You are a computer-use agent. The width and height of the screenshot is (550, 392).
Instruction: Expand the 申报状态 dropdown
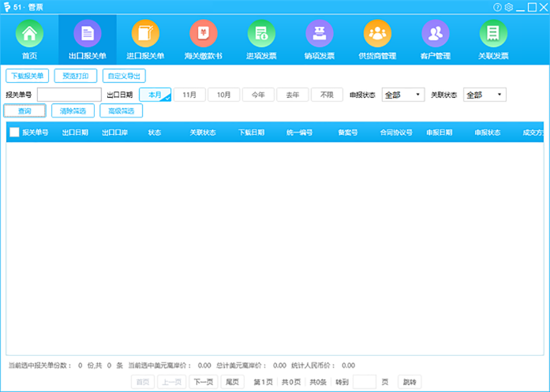click(x=403, y=95)
